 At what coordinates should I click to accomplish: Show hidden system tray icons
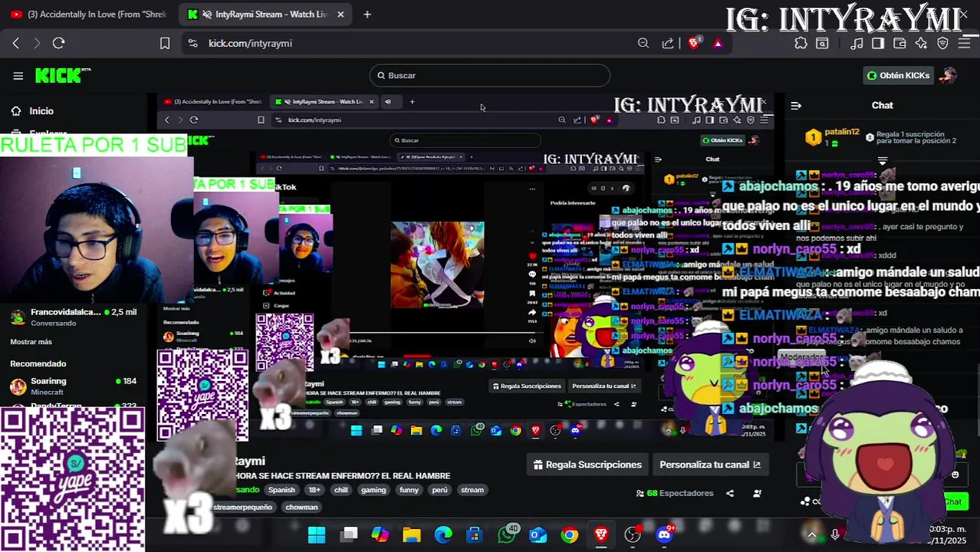[811, 534]
